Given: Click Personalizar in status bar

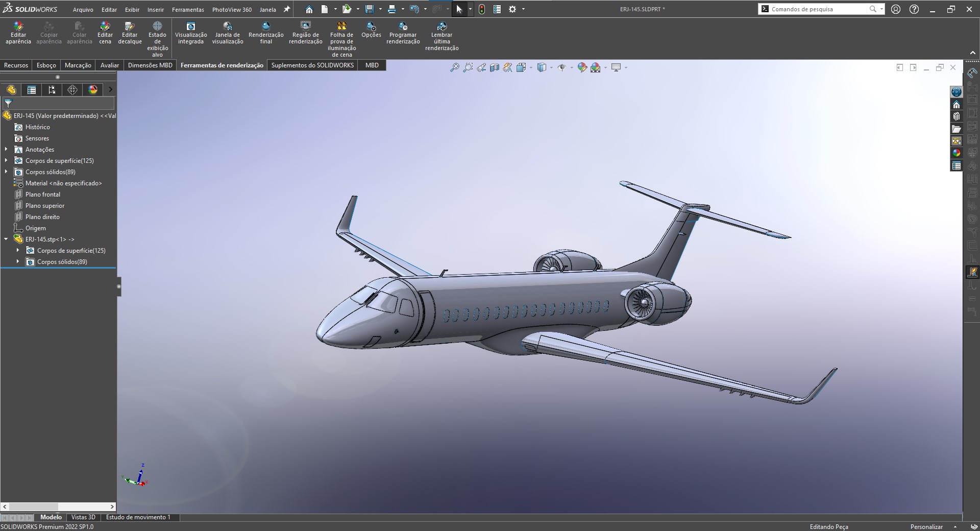Looking at the screenshot, I should point(926,526).
